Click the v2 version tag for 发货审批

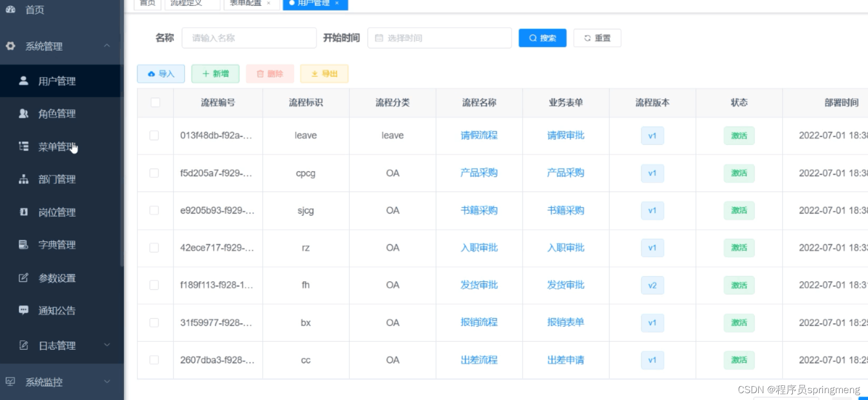tap(652, 285)
